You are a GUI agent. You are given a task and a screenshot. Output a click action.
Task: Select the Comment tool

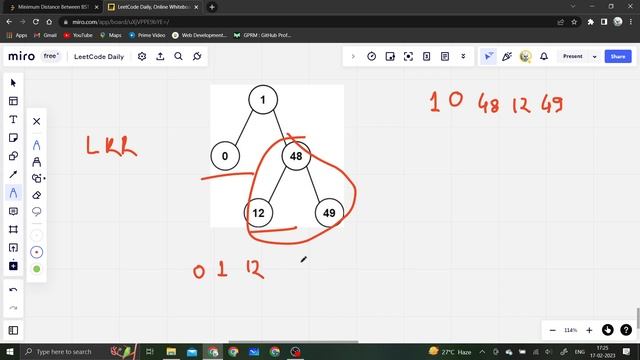click(13, 211)
